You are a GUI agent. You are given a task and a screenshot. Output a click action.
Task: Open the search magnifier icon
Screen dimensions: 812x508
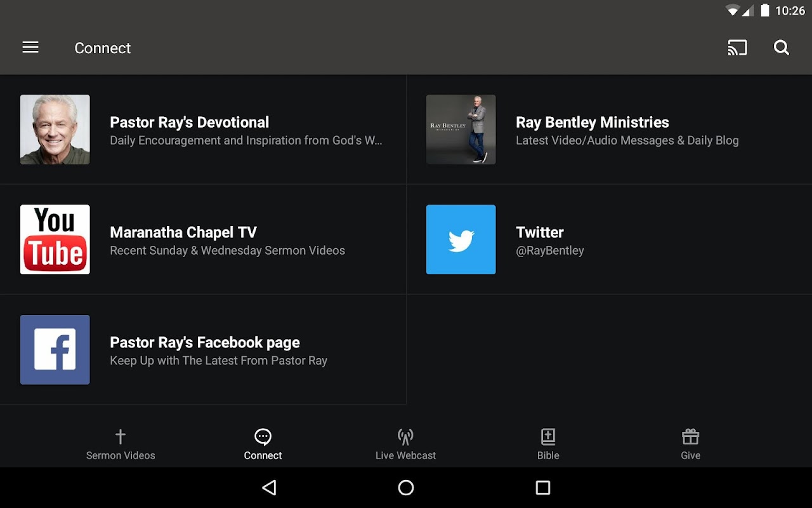tap(782, 48)
